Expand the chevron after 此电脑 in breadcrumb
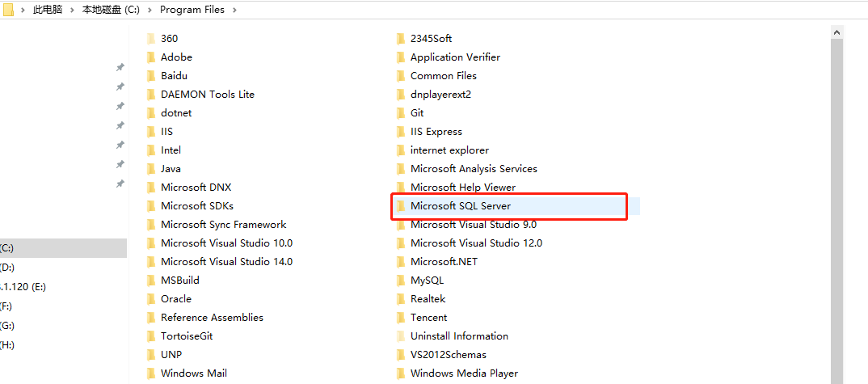The image size is (868, 384). coord(73,10)
